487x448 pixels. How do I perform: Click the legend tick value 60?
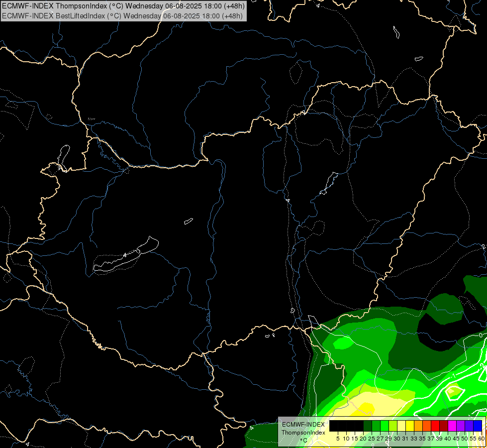tap(482, 439)
